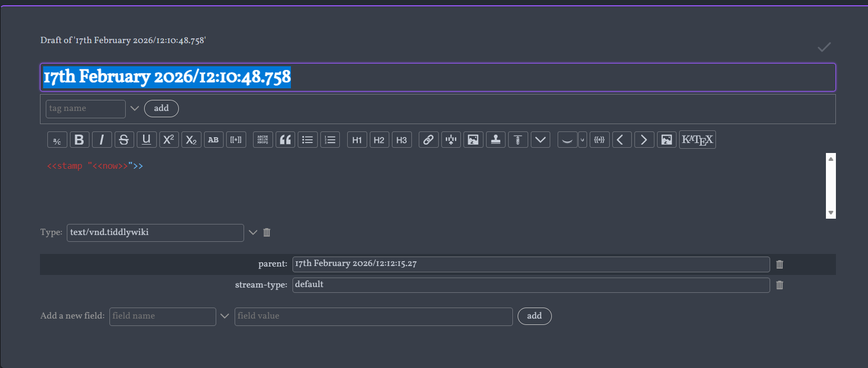Click the text editor scrollbar down arrow
This screenshot has height=368, width=868.
coord(831,213)
